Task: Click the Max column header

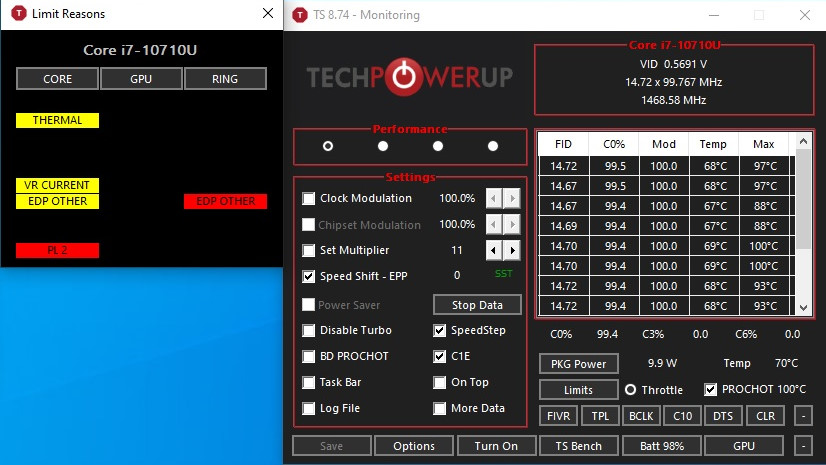Action: (x=764, y=144)
